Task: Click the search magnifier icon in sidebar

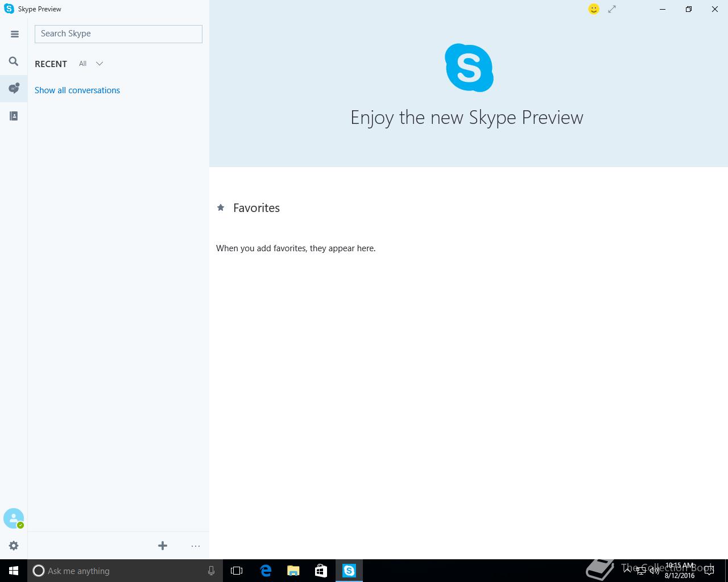Action: click(14, 61)
